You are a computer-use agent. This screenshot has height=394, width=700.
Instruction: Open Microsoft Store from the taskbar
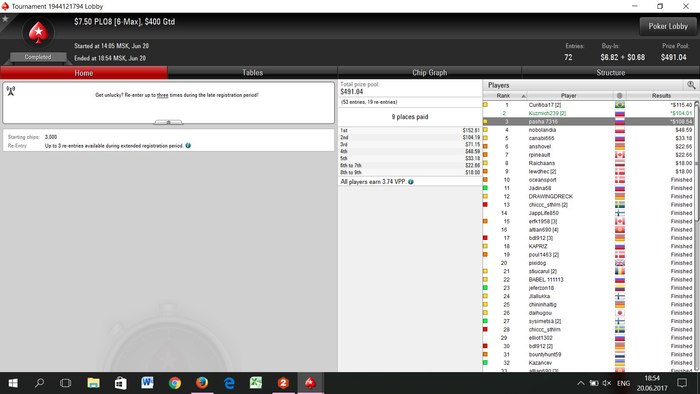(121, 383)
